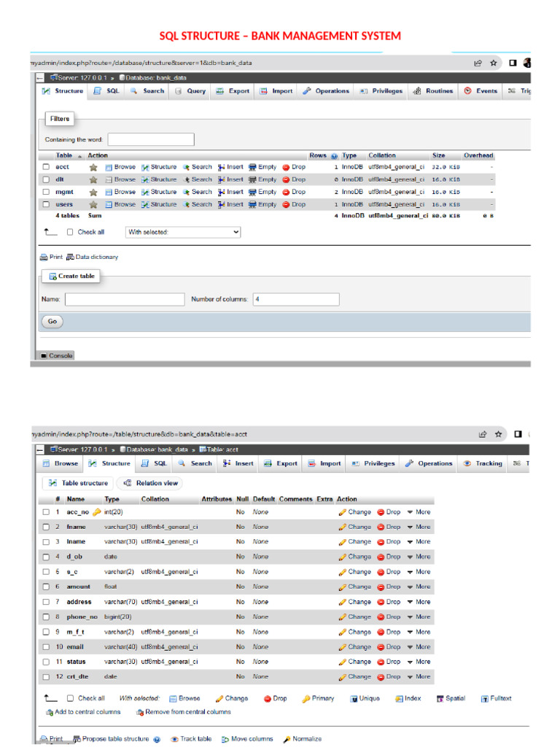The image size is (560, 747).
Task: Click the star favorite icon for users table
Action: coord(93,204)
